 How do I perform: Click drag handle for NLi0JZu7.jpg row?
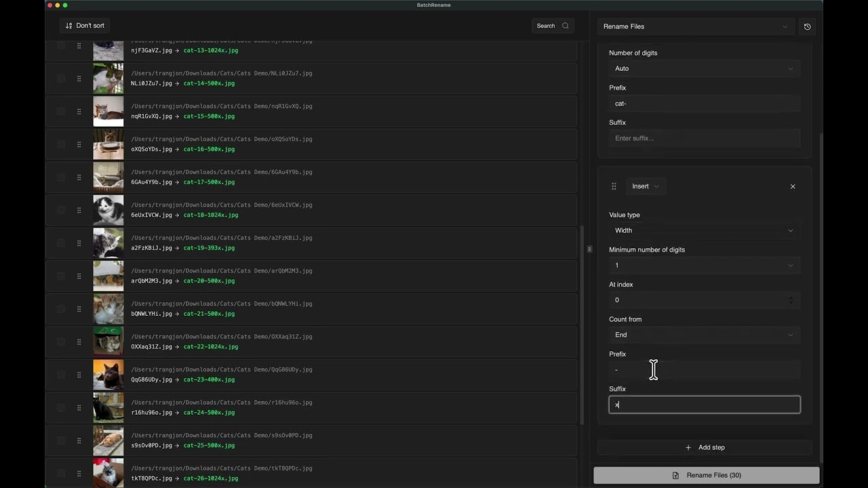point(79,79)
